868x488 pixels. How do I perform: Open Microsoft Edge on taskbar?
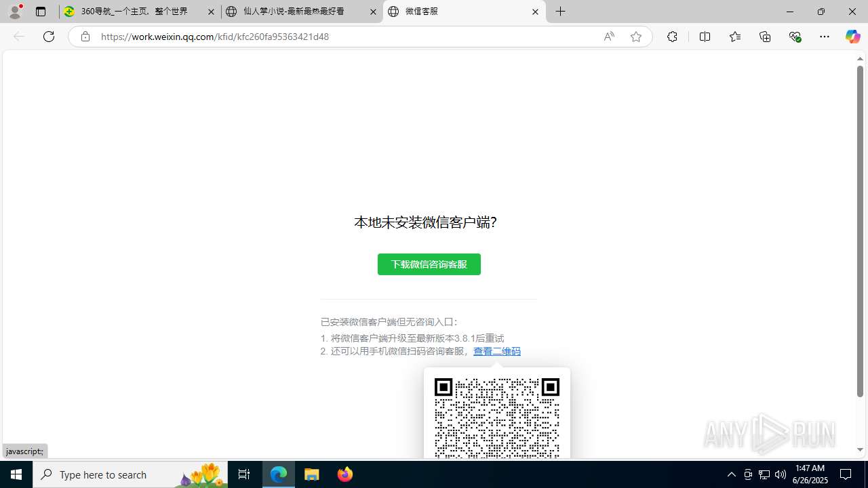point(279,474)
